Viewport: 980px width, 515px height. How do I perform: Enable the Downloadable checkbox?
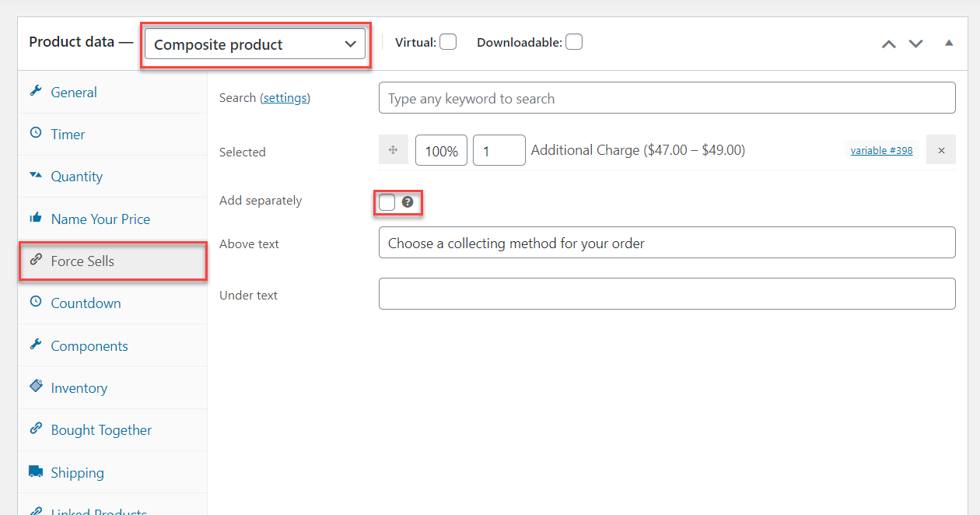pos(573,41)
